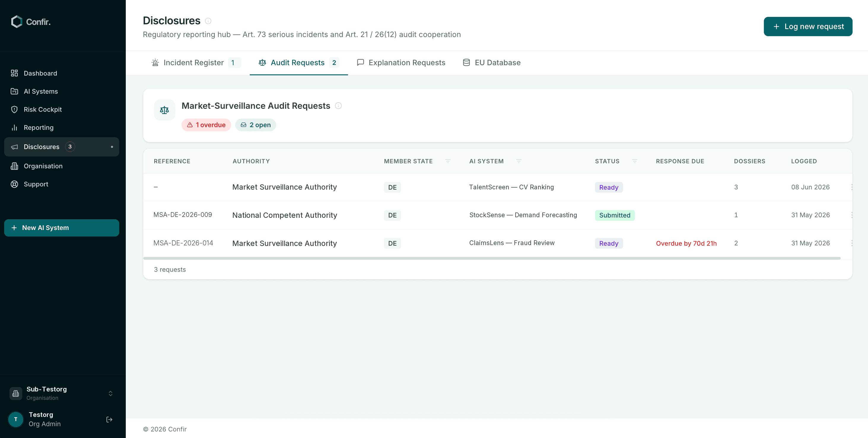Open the AI System column filter
The width and height of the screenshot is (868, 438).
click(519, 161)
